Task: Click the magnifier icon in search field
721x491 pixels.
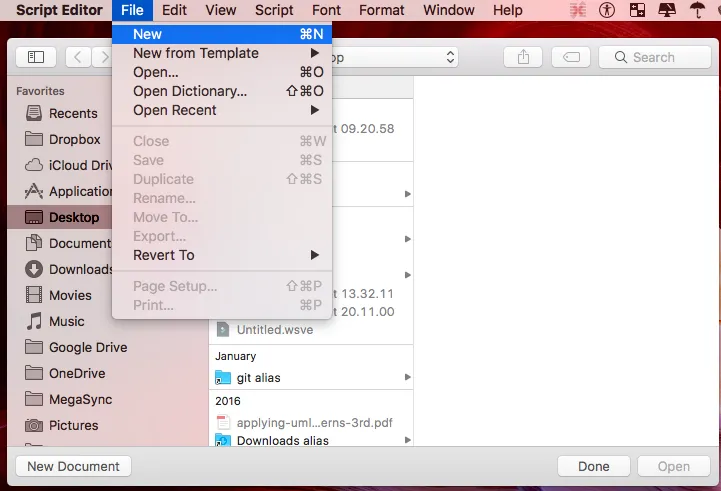Action: 620,57
